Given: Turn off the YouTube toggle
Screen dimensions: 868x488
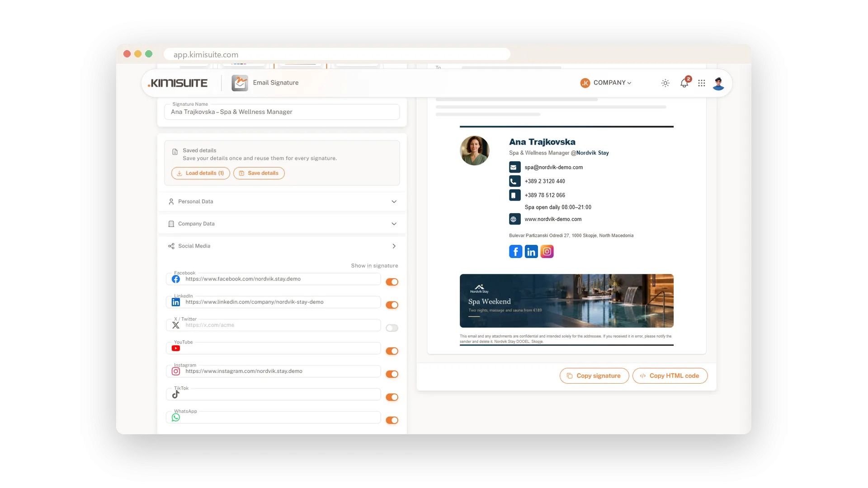Looking at the screenshot, I should click(x=392, y=351).
